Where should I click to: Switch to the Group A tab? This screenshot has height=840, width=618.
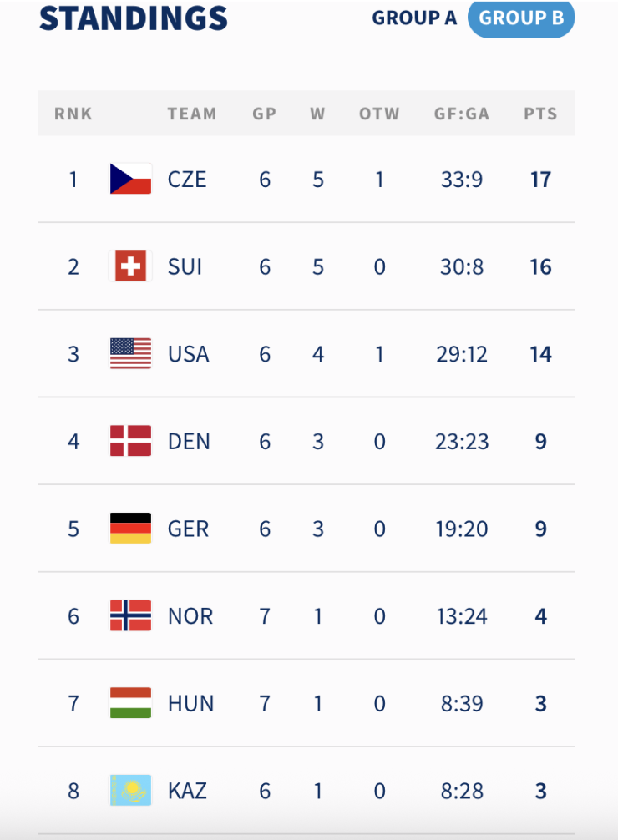(415, 18)
